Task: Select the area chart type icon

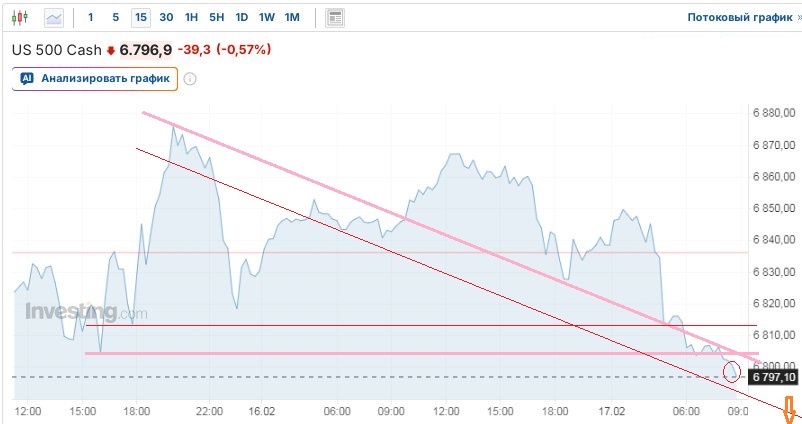Action: click(x=54, y=17)
